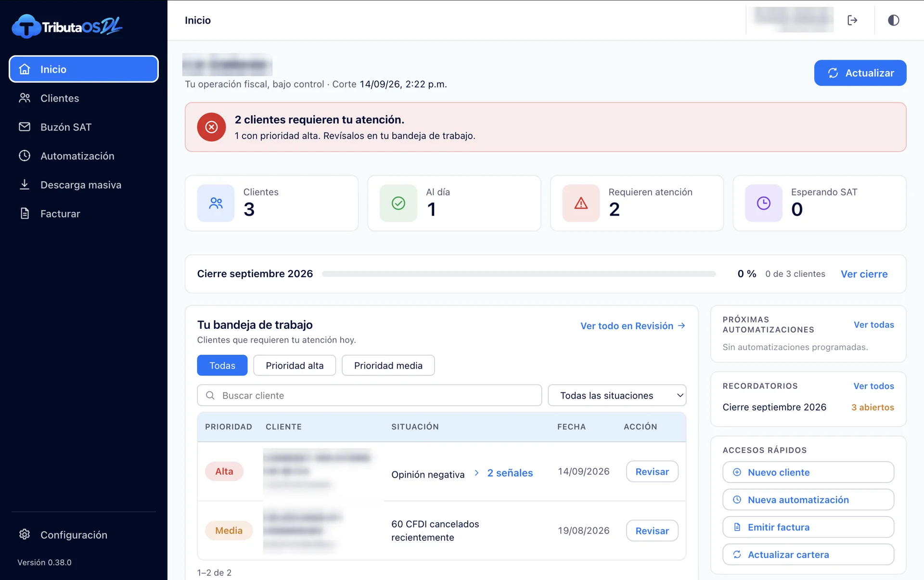Click Nueva automatización quick access
This screenshot has height=580, width=924.
[808, 500]
